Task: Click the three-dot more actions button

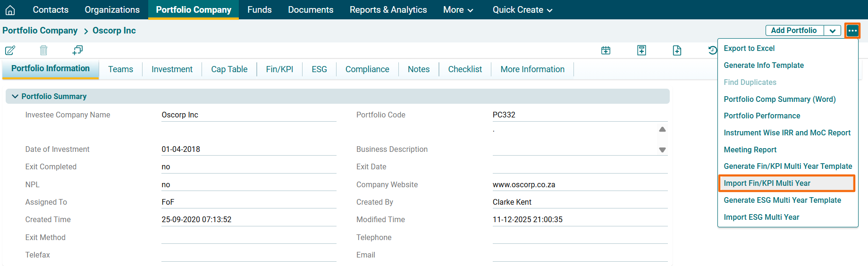Action: click(x=852, y=31)
